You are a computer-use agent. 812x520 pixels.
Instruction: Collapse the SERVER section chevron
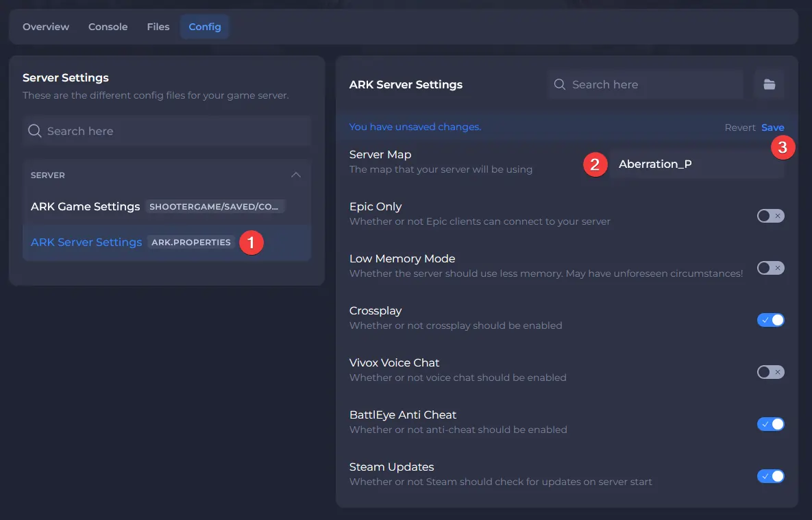[296, 175]
